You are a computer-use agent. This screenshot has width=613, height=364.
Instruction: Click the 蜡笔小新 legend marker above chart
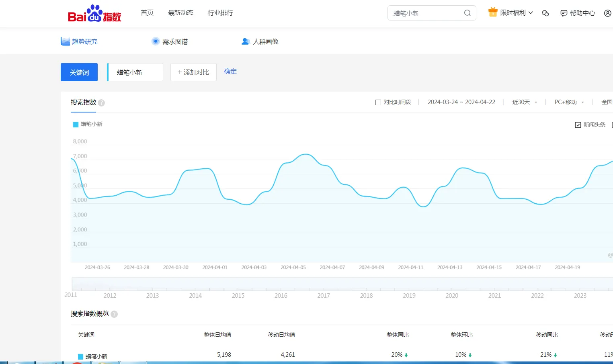pos(76,125)
